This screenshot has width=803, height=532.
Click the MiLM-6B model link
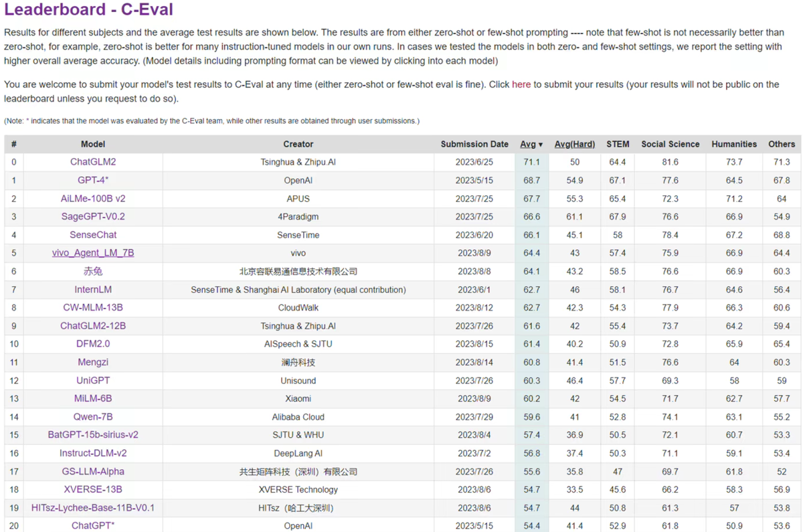(x=93, y=398)
